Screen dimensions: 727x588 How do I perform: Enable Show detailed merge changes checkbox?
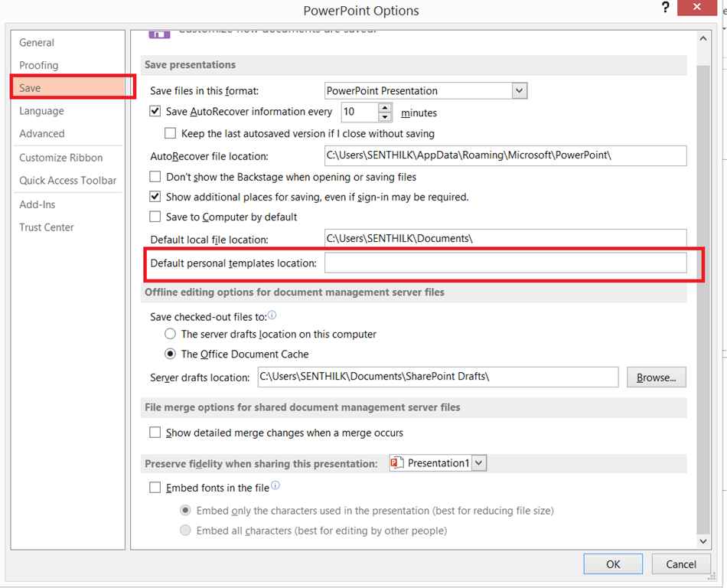tap(156, 433)
